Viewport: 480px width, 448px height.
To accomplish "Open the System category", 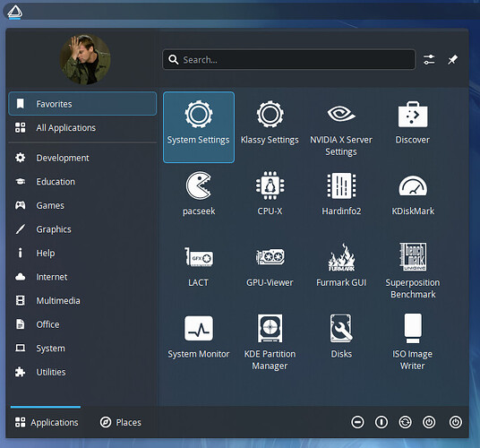I will (82, 349).
